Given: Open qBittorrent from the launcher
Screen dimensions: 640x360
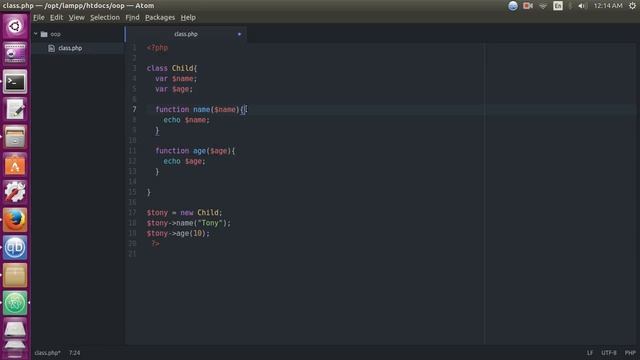Looking at the screenshot, I should (x=15, y=248).
